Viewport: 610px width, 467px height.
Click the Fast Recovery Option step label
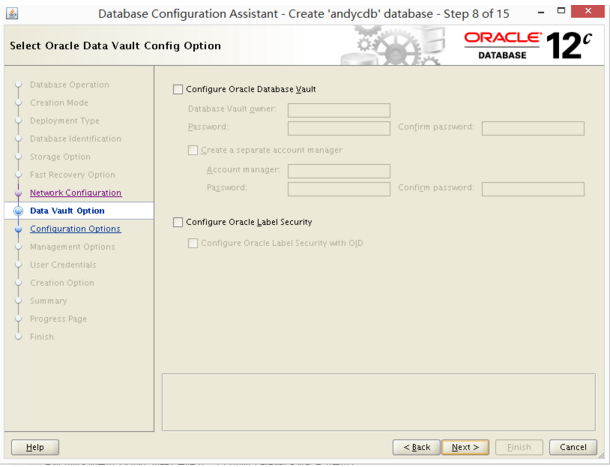tap(73, 175)
